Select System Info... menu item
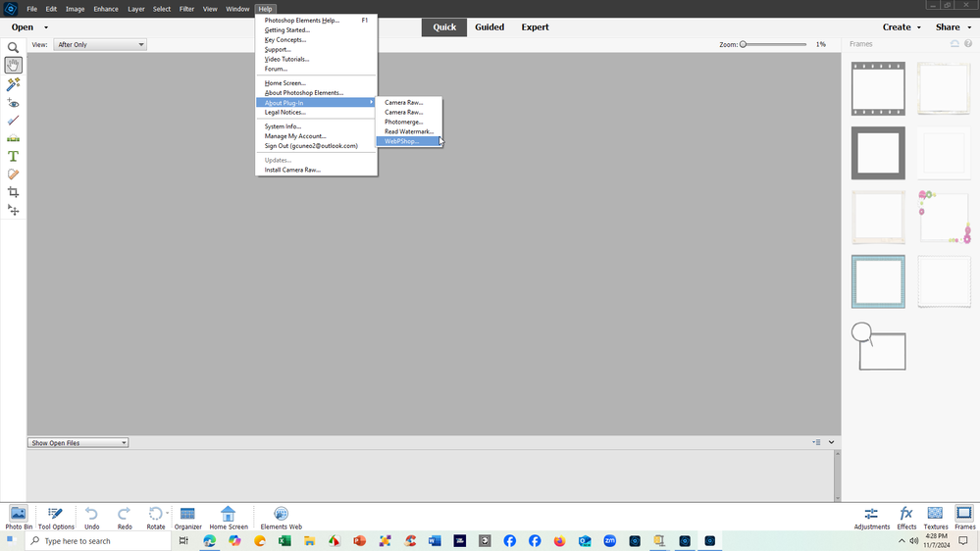This screenshot has height=551, width=980. point(316,126)
